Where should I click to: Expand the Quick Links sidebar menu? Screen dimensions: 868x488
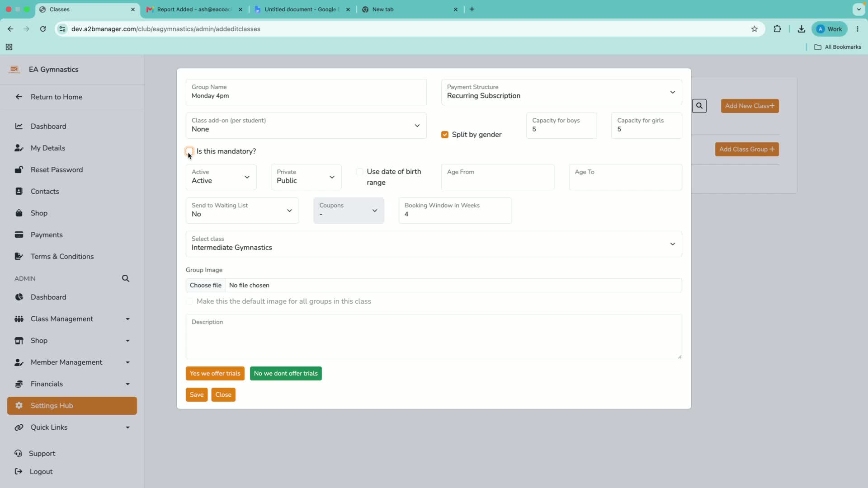[127, 427]
